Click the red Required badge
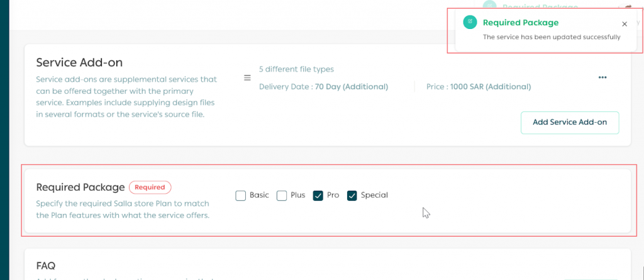This screenshot has height=280, width=644. 150,187
